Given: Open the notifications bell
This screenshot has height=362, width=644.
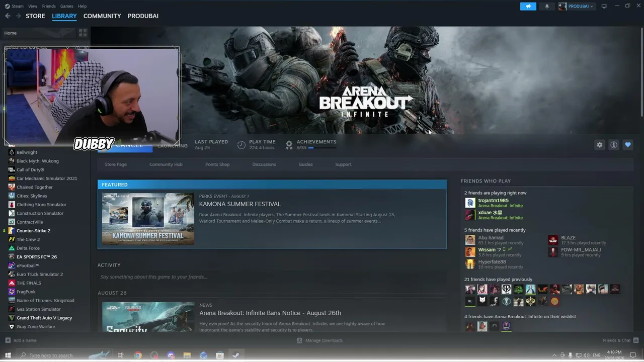Looking at the screenshot, I should (547, 7).
